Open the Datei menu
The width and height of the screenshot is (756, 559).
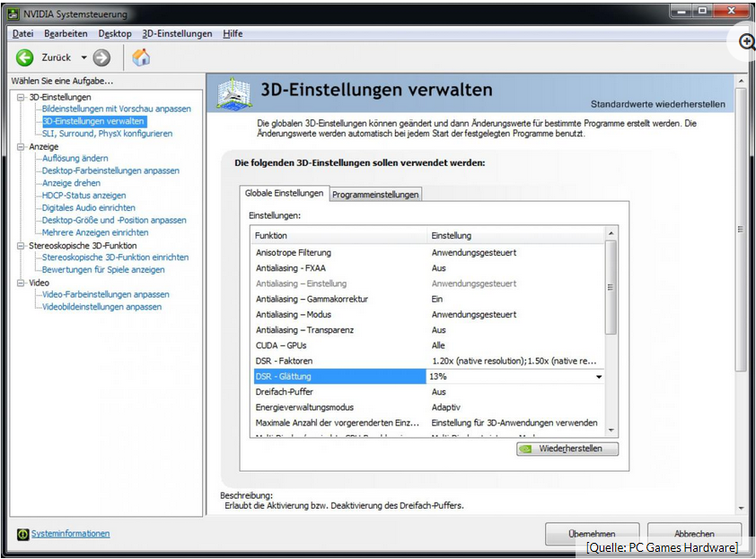click(22, 34)
